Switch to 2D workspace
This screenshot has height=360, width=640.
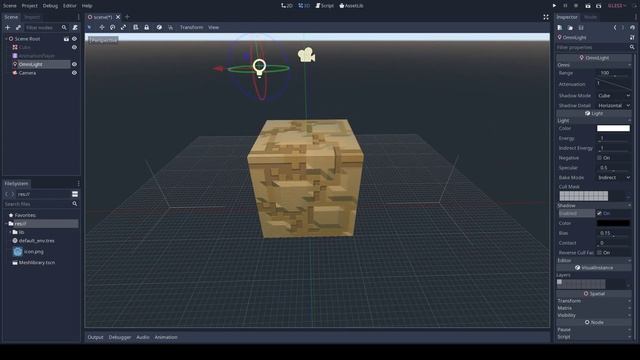(287, 6)
